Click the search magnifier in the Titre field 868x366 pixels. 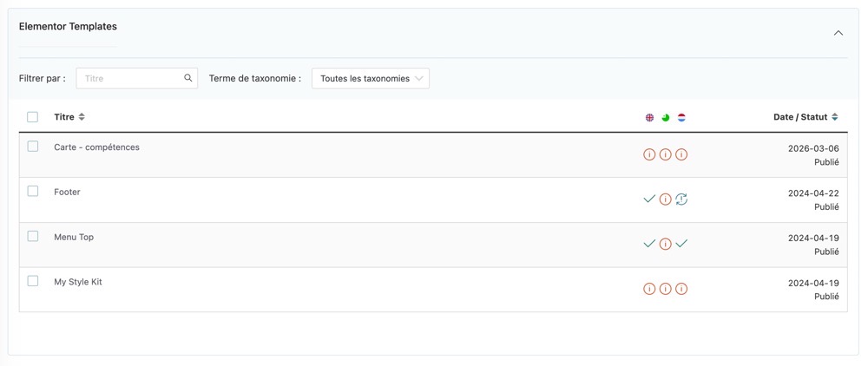coord(188,78)
